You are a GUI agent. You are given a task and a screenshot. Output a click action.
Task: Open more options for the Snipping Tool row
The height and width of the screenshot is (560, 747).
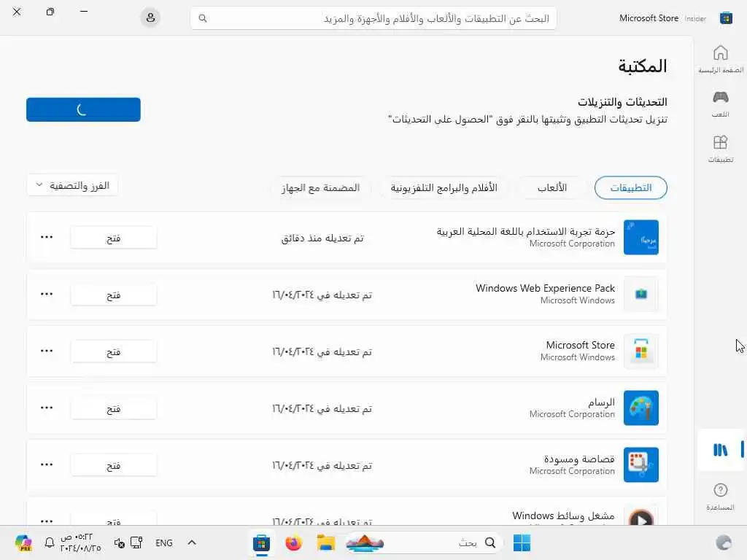pyautogui.click(x=47, y=464)
